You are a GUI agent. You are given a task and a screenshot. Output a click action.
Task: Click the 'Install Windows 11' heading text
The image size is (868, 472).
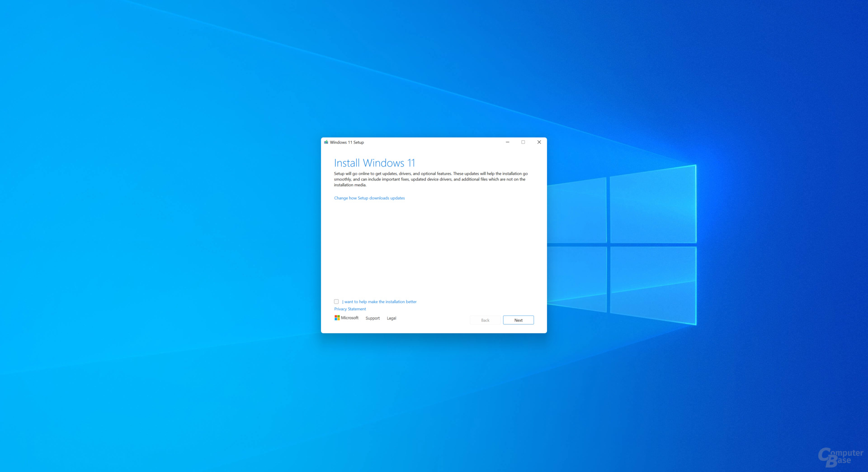point(374,163)
